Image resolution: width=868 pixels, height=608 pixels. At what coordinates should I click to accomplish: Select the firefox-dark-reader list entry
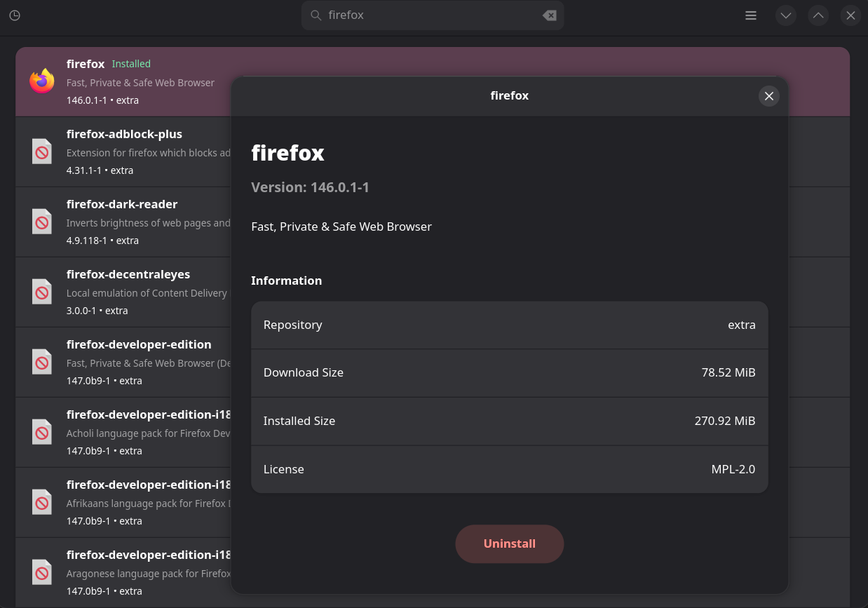pos(140,222)
